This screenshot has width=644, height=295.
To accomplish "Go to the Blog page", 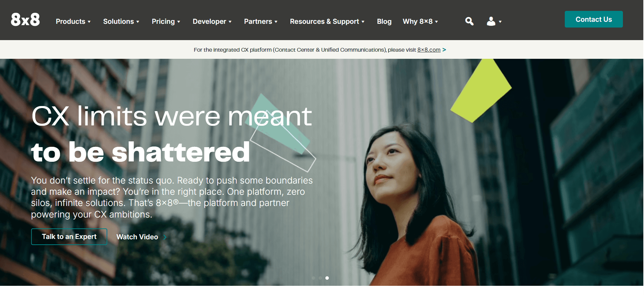I will [384, 21].
